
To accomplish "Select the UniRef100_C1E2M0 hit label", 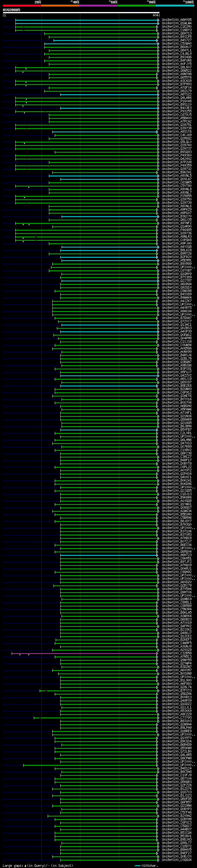I will tap(176, 26).
